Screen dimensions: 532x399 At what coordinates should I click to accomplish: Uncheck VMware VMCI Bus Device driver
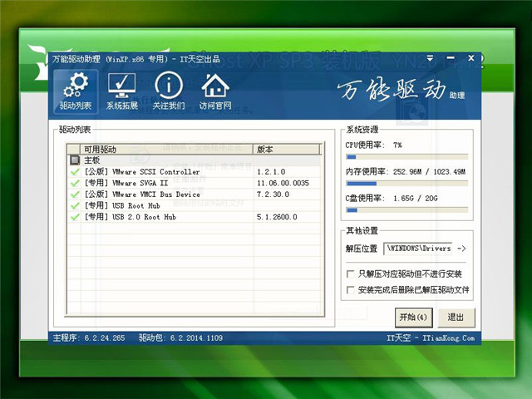coord(75,195)
